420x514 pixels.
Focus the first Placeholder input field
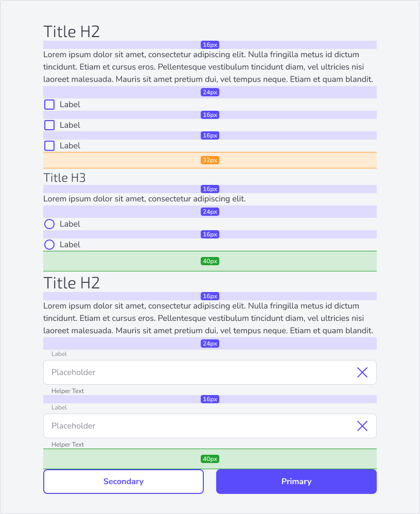tap(210, 372)
